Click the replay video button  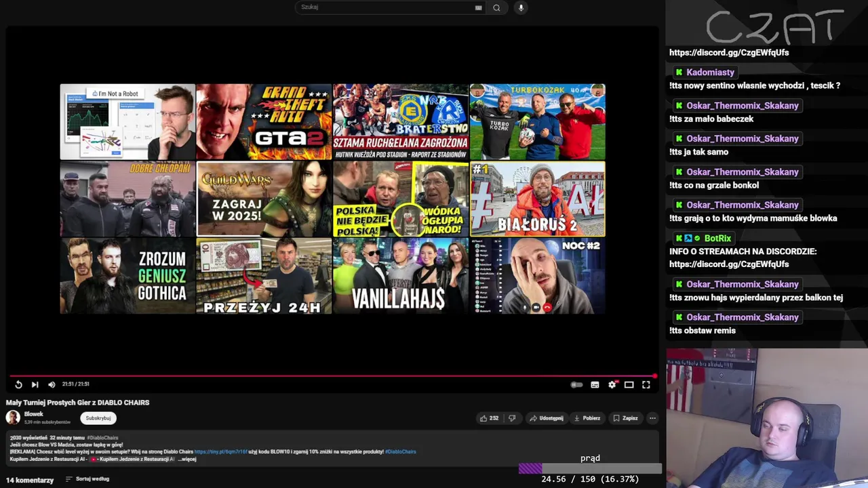(x=18, y=384)
